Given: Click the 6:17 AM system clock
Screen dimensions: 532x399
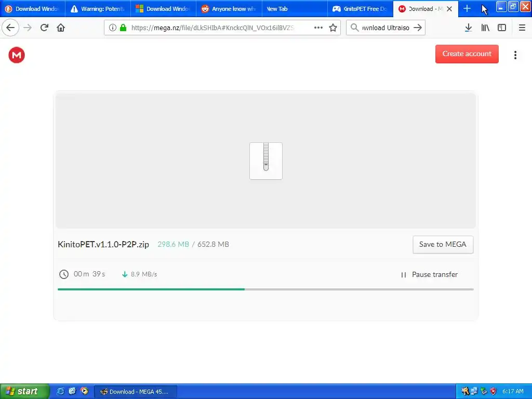Looking at the screenshot, I should point(513,391).
